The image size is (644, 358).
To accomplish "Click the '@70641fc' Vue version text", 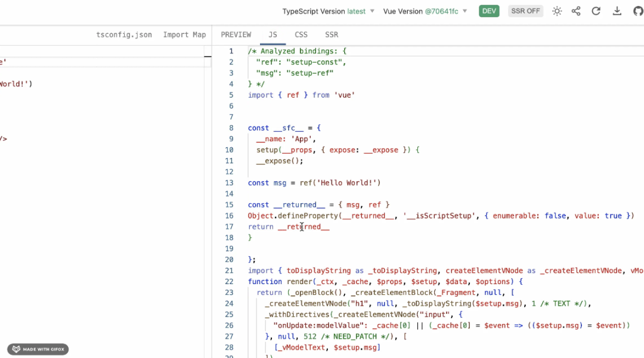I will (x=441, y=11).
